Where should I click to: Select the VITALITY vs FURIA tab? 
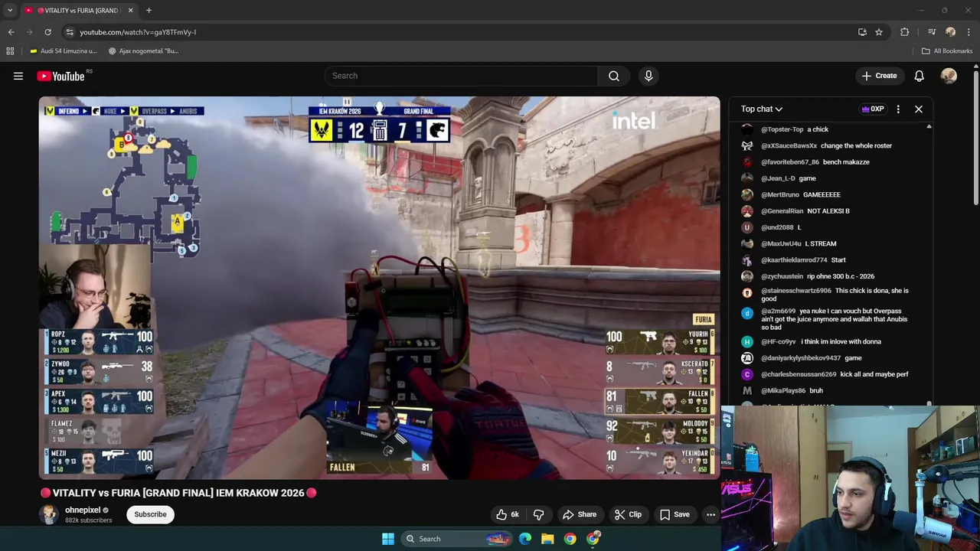pos(78,10)
